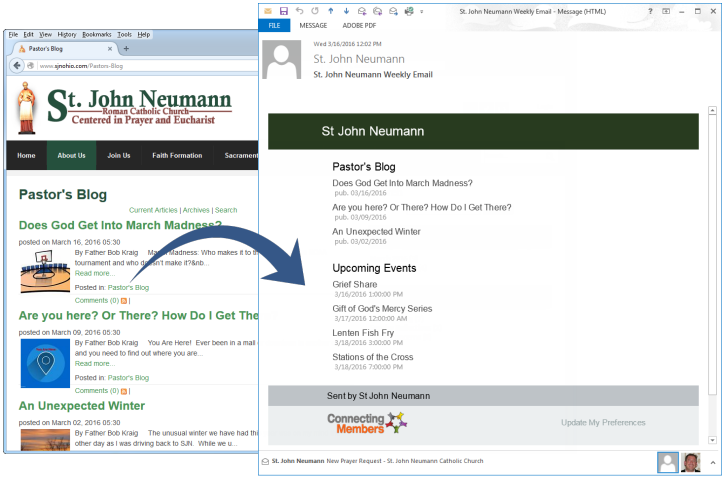Open View menu in Firefox
This screenshot has width=726, height=481.
[45, 34]
